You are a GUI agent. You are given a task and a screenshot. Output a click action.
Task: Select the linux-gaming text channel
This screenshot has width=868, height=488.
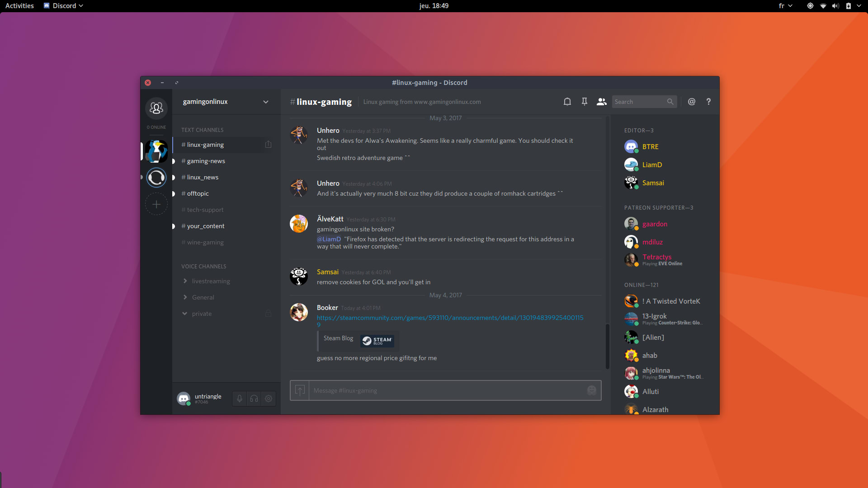[204, 145]
